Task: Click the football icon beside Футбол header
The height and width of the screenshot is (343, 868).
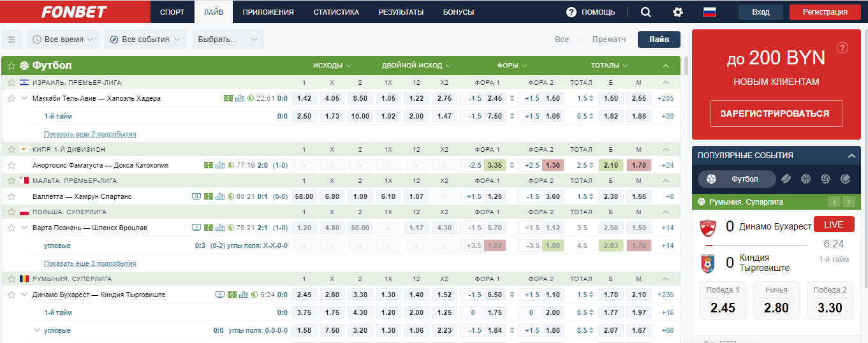Action: [x=24, y=66]
